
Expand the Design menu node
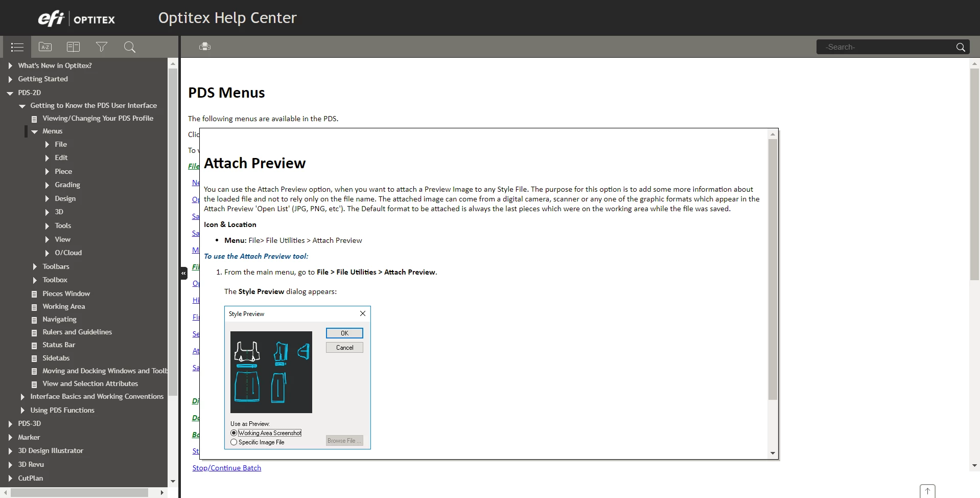point(47,199)
